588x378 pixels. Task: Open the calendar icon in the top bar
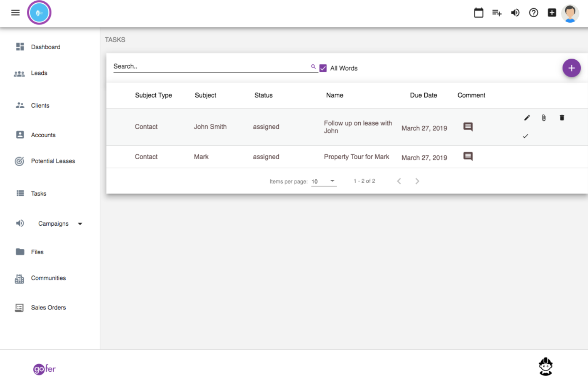coord(479,13)
